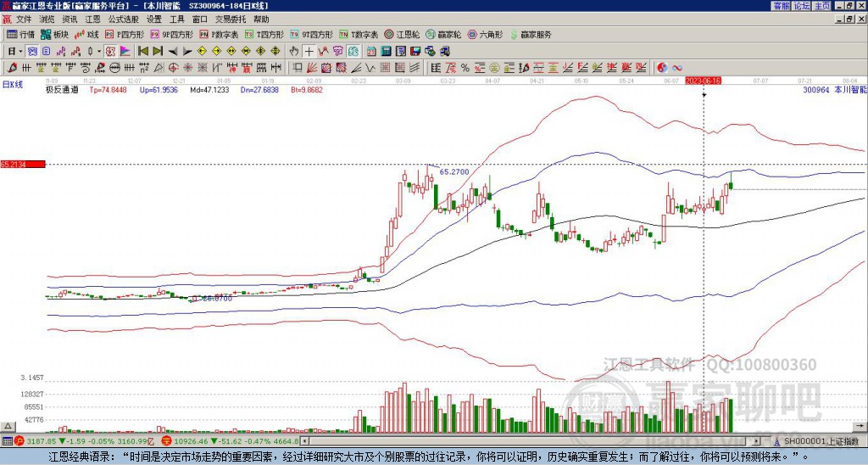Toggle the crosshair cursor tool

point(309,51)
